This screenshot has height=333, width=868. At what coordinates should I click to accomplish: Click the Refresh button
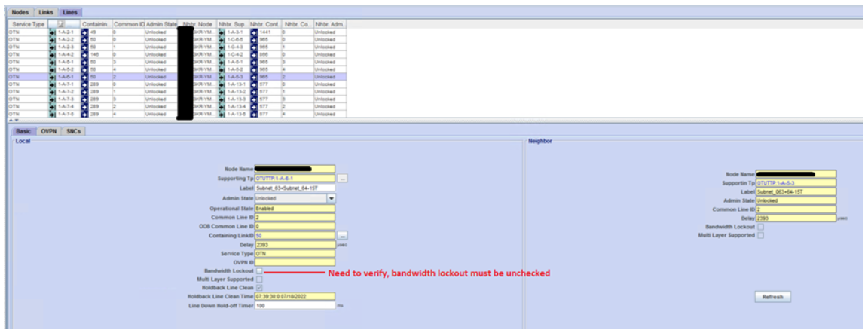pyautogui.click(x=772, y=297)
